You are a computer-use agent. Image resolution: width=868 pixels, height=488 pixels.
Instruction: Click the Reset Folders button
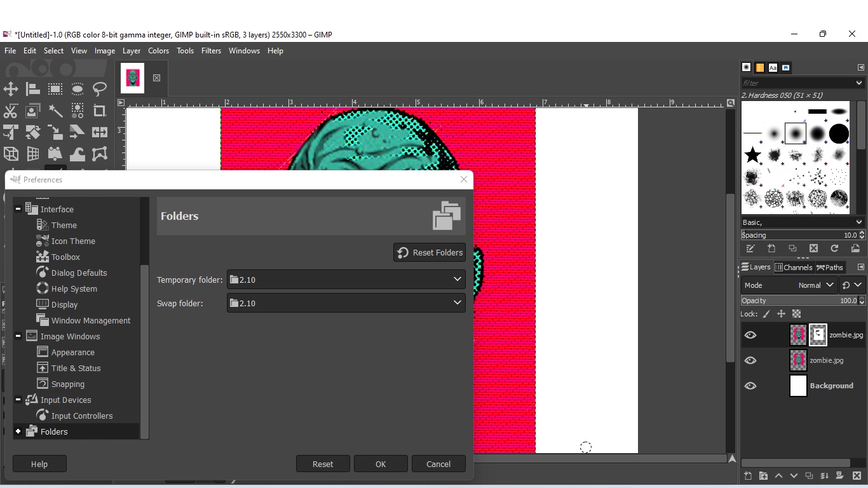click(x=430, y=252)
